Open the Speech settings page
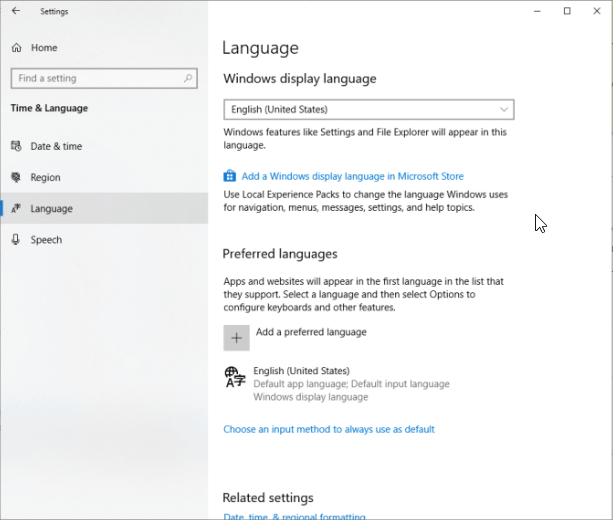The image size is (613, 520). 104,240
